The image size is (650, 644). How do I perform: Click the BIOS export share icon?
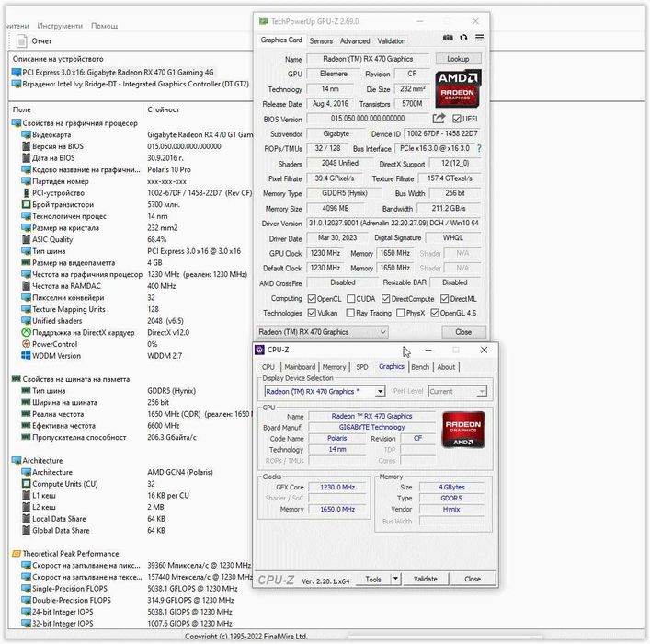(x=439, y=119)
